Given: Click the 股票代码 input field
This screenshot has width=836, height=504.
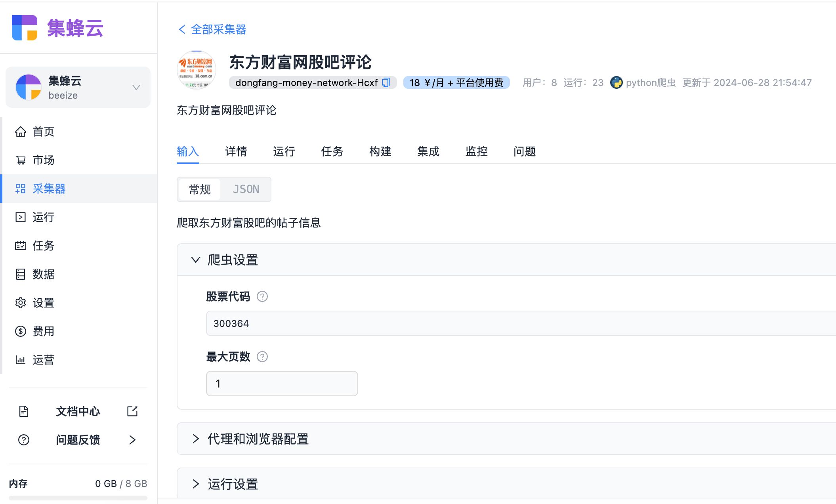Looking at the screenshot, I should coord(515,323).
